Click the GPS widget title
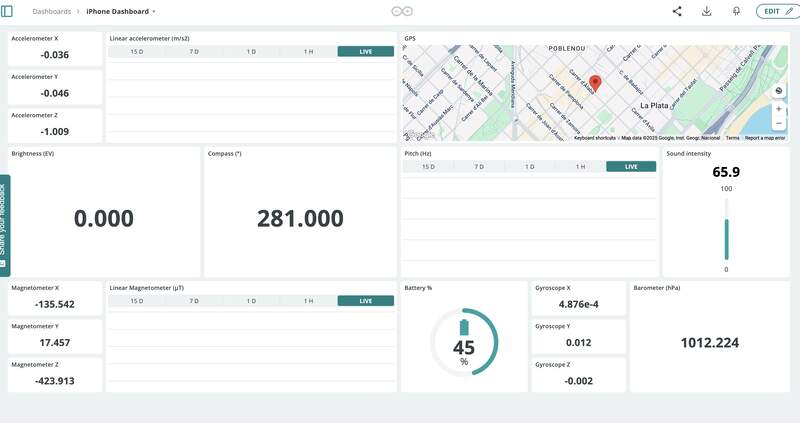 tap(410, 38)
